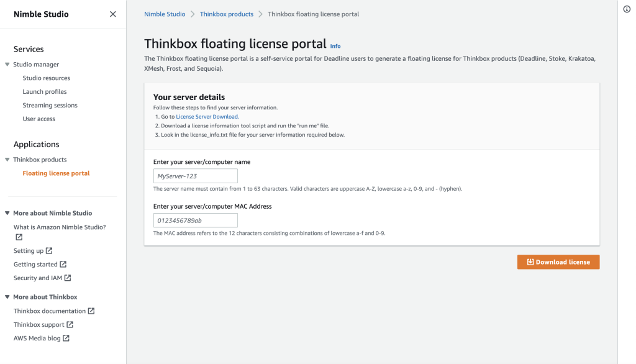Close the navigation sidebar with the X icon
This screenshot has height=364, width=636.
[x=112, y=14]
